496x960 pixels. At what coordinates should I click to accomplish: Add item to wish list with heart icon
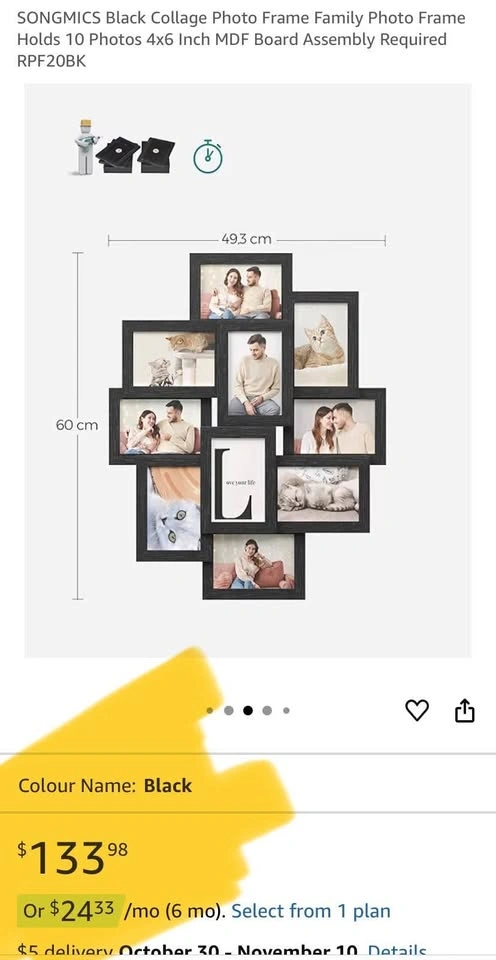417,710
